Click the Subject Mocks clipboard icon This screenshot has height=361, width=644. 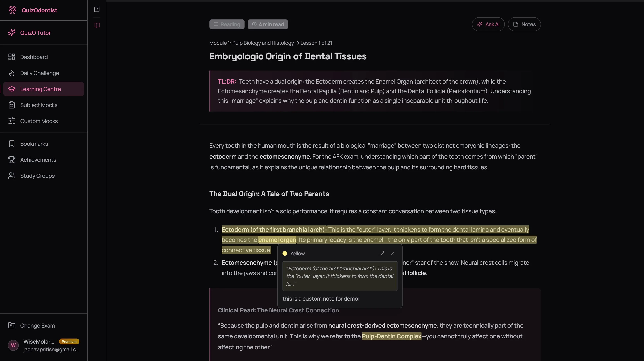click(x=12, y=105)
